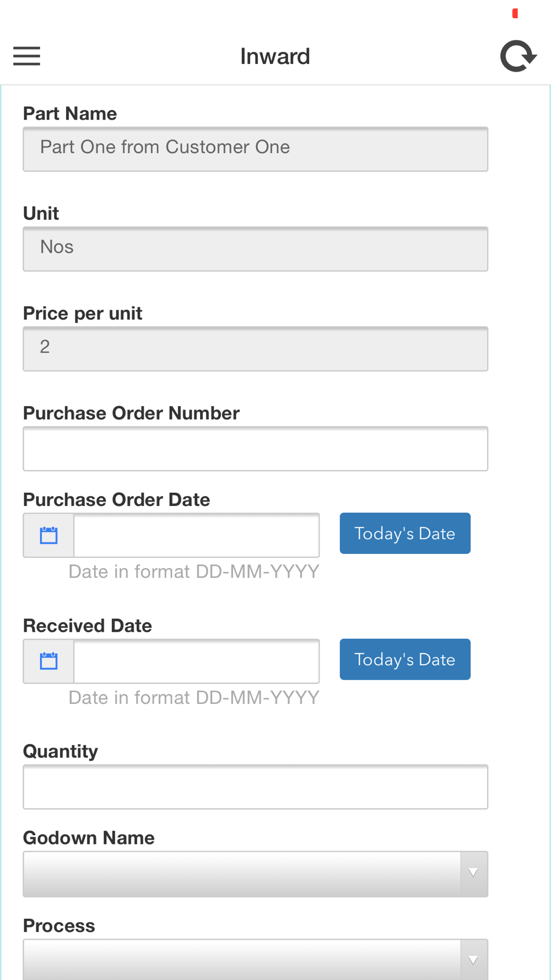551x980 pixels.
Task: Click the Inward page title
Action: pos(275,56)
